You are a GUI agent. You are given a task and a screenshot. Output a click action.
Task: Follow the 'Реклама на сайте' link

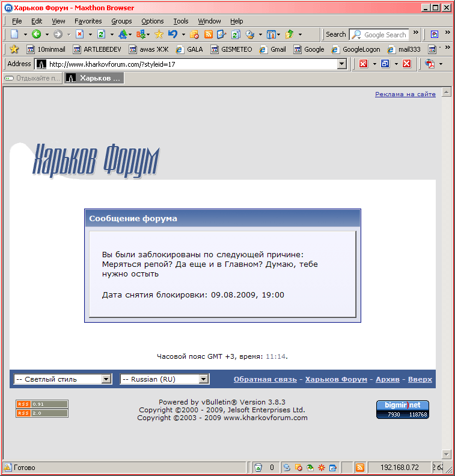coord(405,94)
